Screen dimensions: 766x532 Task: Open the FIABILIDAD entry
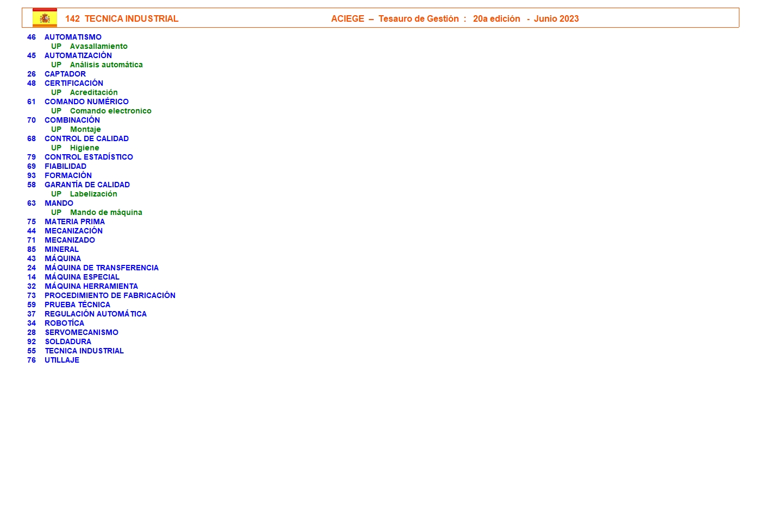point(65,166)
